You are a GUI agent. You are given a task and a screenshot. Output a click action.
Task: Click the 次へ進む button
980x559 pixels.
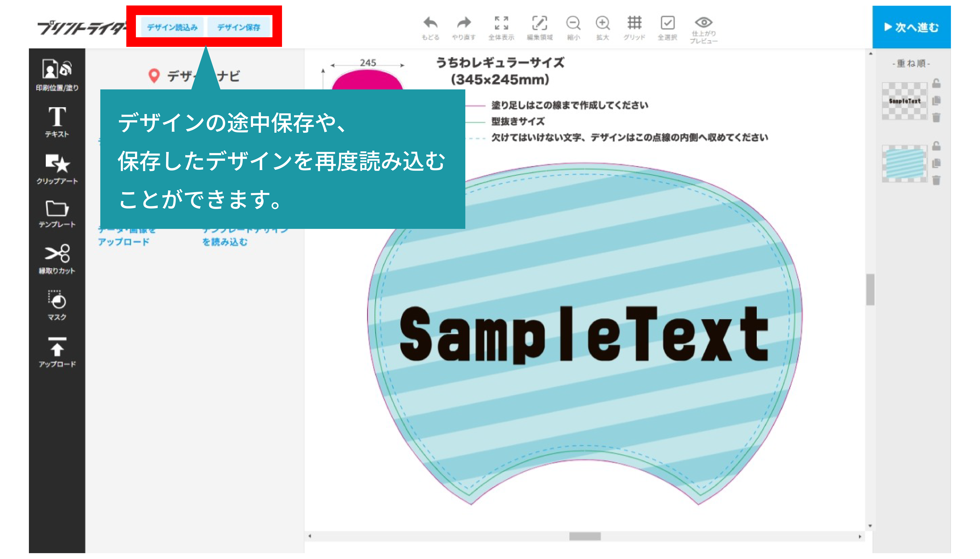point(911,27)
